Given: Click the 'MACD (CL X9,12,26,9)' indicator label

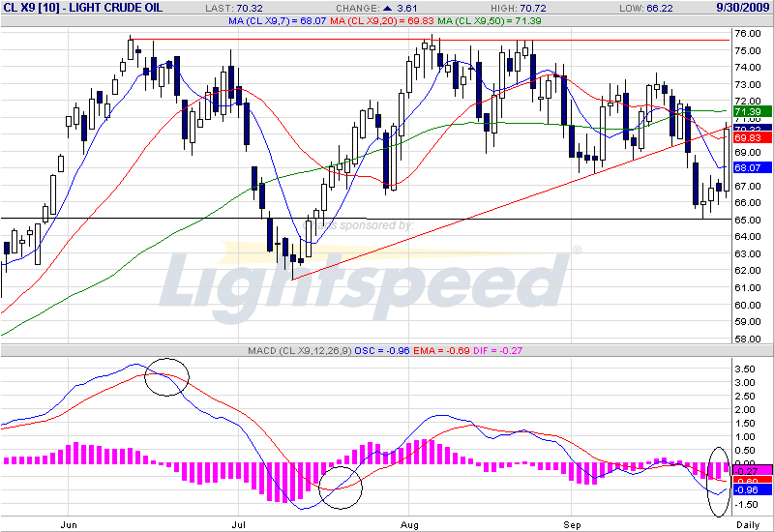Looking at the screenshot, I should [300, 351].
